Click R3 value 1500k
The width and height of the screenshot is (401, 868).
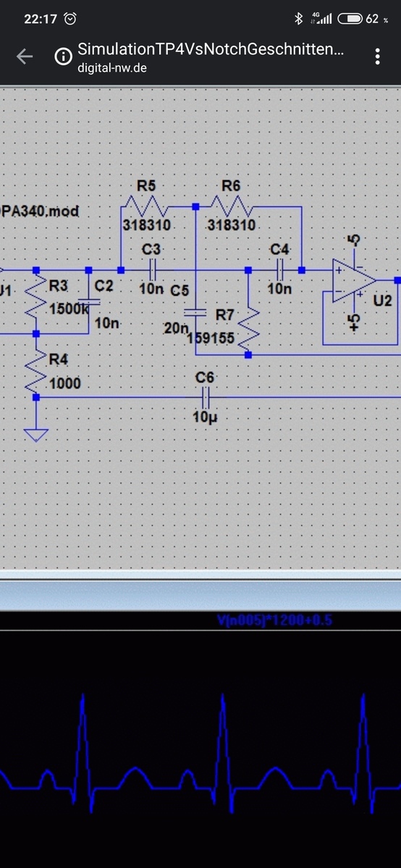pyautogui.click(x=69, y=310)
